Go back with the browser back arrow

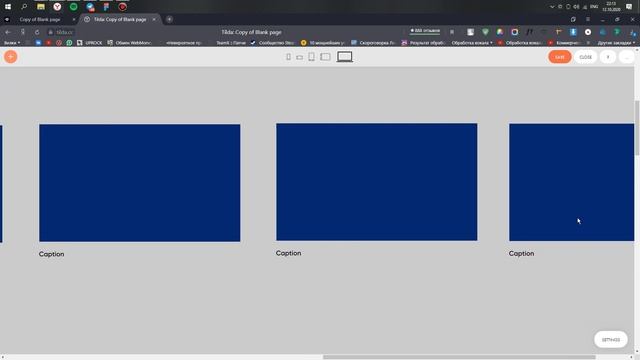point(8,32)
